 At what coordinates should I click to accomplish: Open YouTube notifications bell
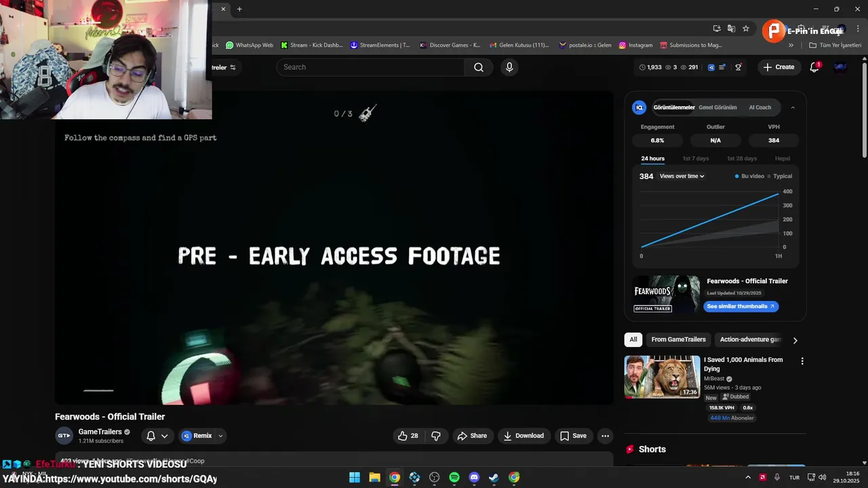[815, 67]
